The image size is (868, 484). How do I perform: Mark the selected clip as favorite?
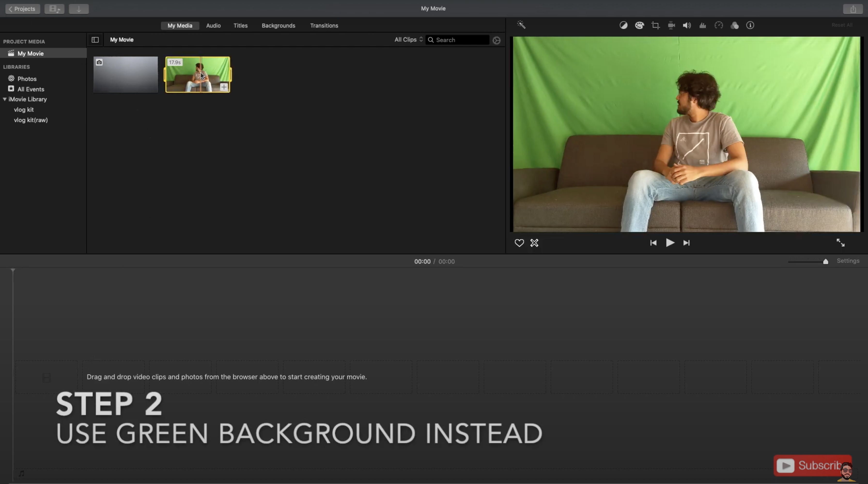coord(519,243)
